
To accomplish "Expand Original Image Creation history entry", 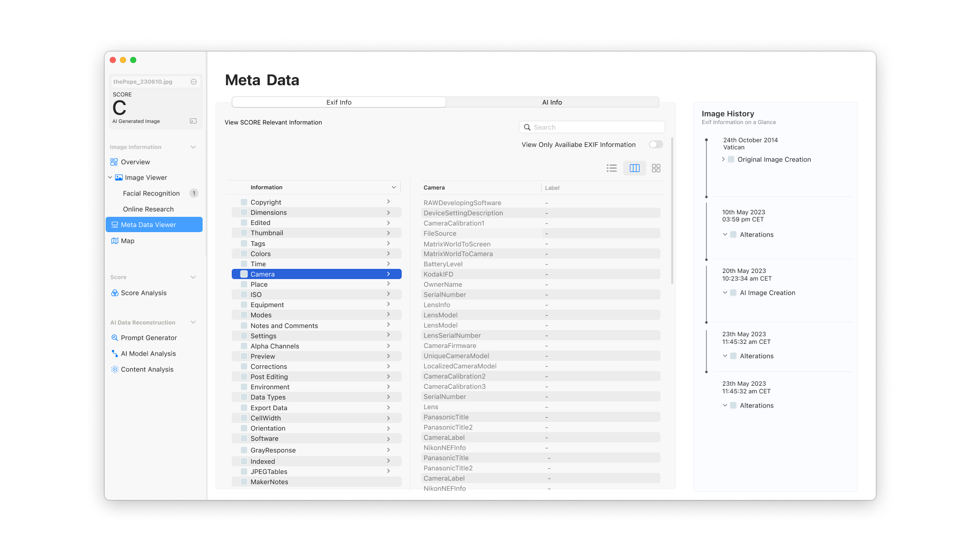I will [723, 159].
